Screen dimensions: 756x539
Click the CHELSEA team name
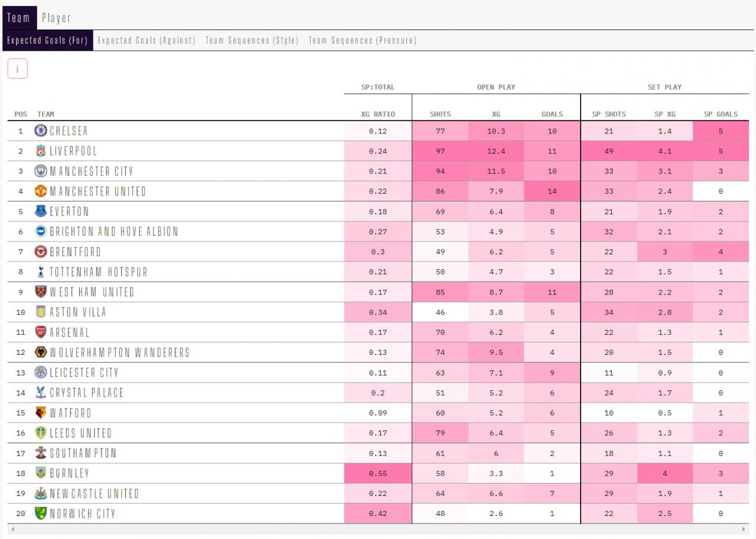click(69, 131)
